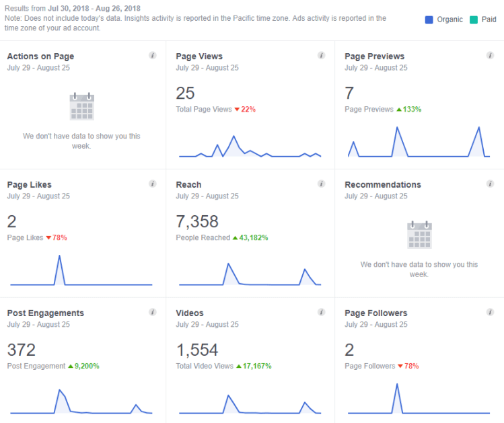Open info icon next to Recommendations
This screenshot has width=504, height=423.
coord(491,184)
